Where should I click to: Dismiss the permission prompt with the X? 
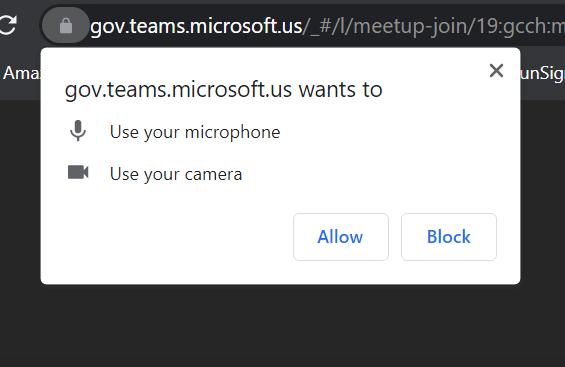pyautogui.click(x=496, y=71)
